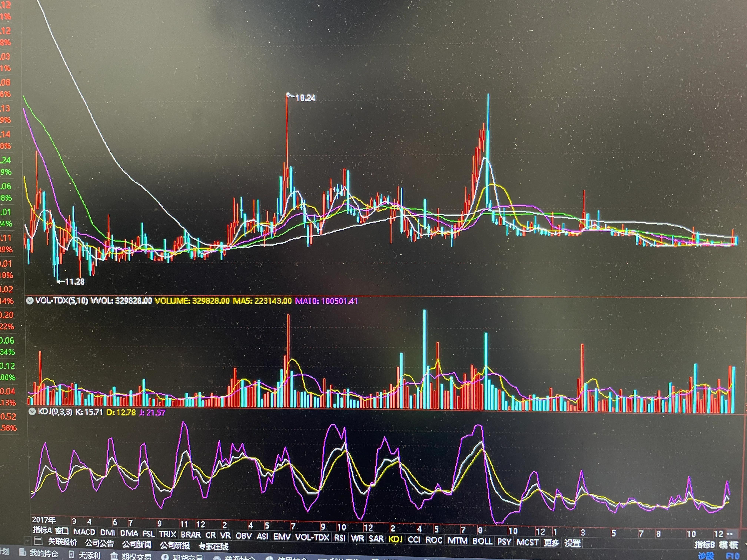Open the F10 company info link
Screen dimensions: 747x560
(x=733, y=556)
